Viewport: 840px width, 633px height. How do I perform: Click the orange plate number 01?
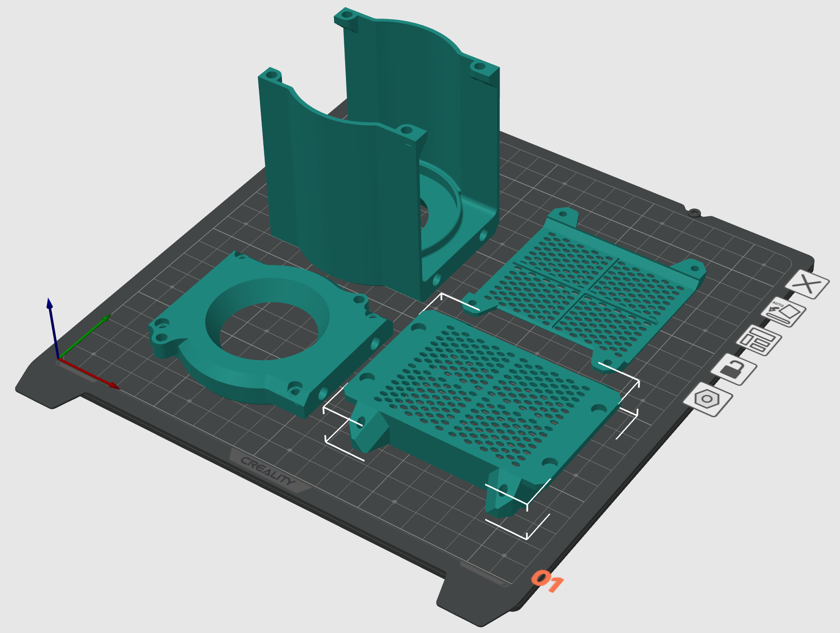(547, 581)
